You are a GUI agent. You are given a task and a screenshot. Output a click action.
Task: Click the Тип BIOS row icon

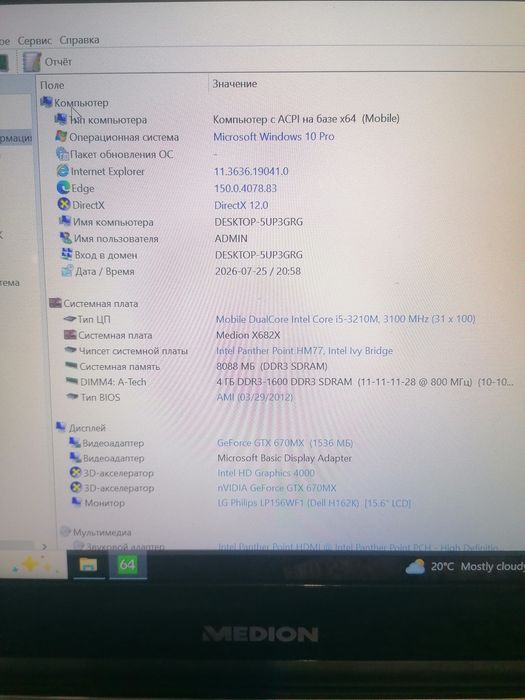pos(72,396)
